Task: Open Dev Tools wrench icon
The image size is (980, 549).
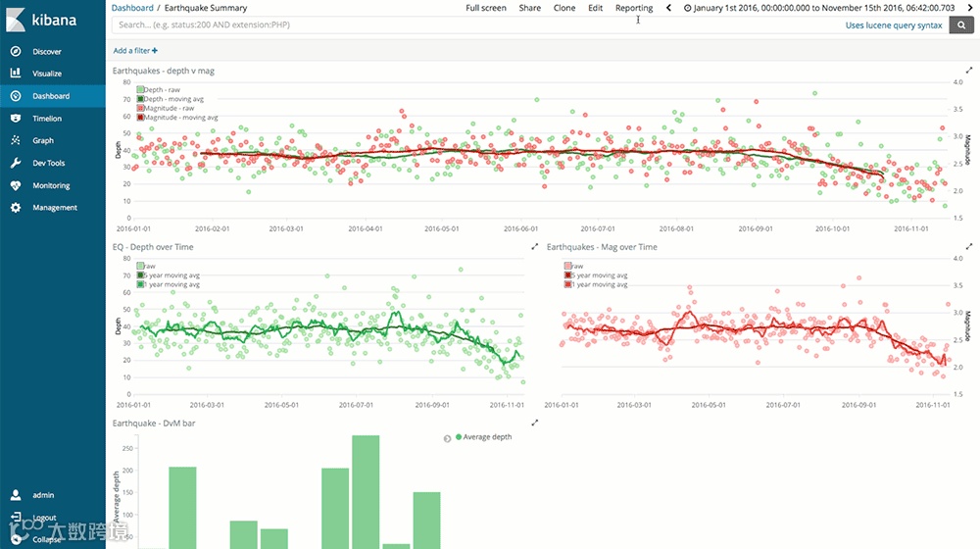Action: [x=16, y=163]
